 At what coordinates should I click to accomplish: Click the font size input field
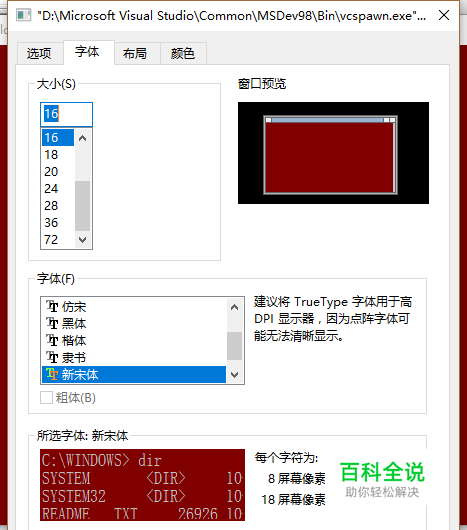pos(66,114)
